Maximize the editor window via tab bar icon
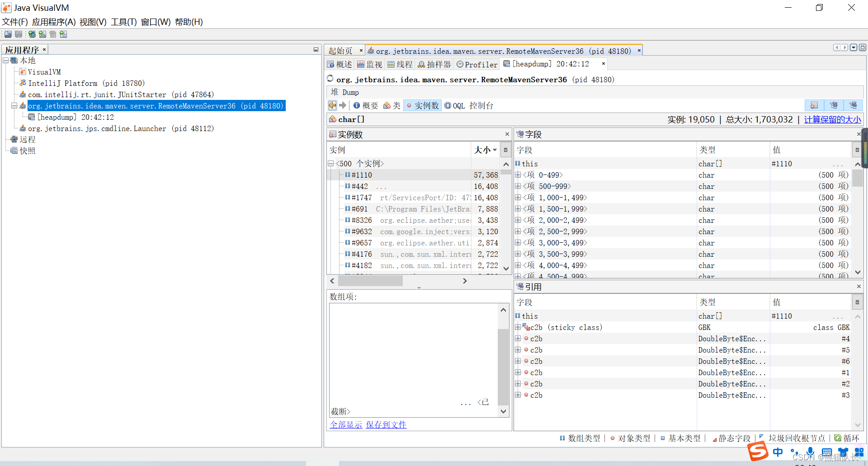Image resolution: width=868 pixels, height=466 pixels. pyautogui.click(x=862, y=47)
